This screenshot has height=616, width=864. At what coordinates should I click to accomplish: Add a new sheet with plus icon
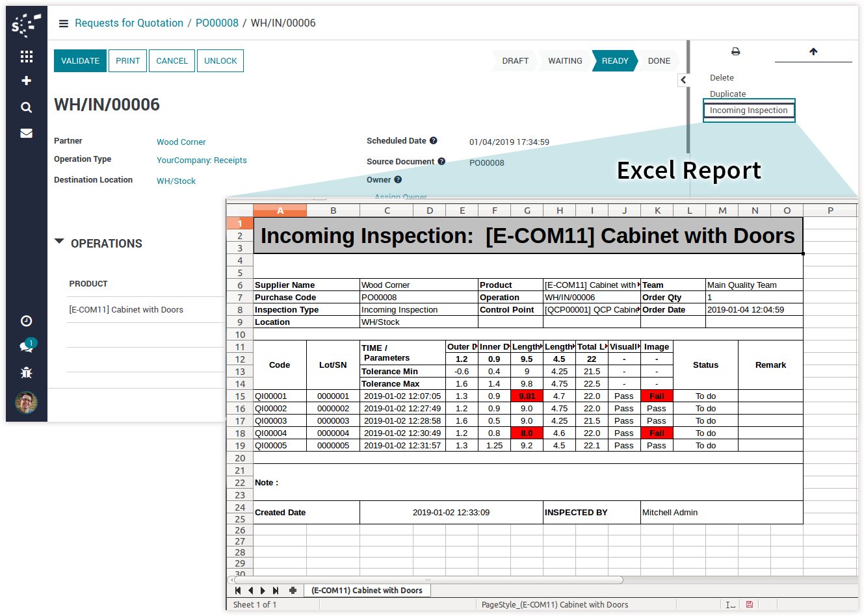293,591
